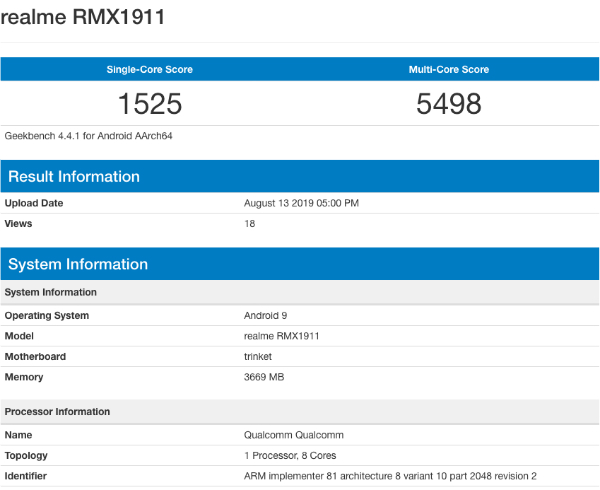
Task: Click the ARM implementer identifier value
Action: (390, 476)
